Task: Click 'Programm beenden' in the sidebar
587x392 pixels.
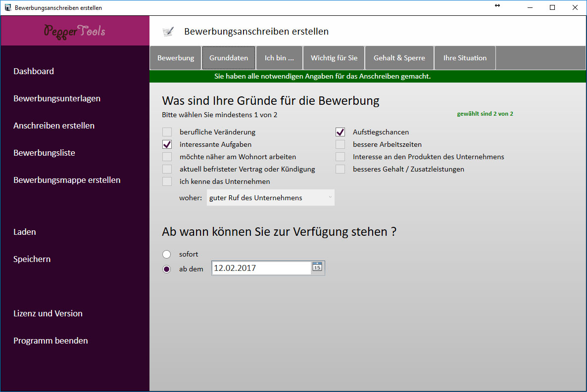Action: click(x=50, y=341)
